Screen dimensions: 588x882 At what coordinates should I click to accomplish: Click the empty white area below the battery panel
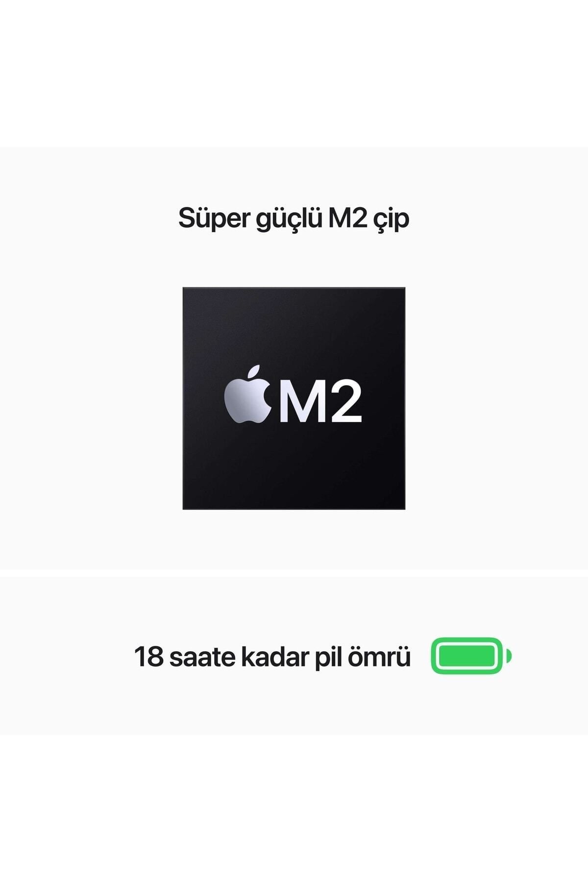coord(294,808)
